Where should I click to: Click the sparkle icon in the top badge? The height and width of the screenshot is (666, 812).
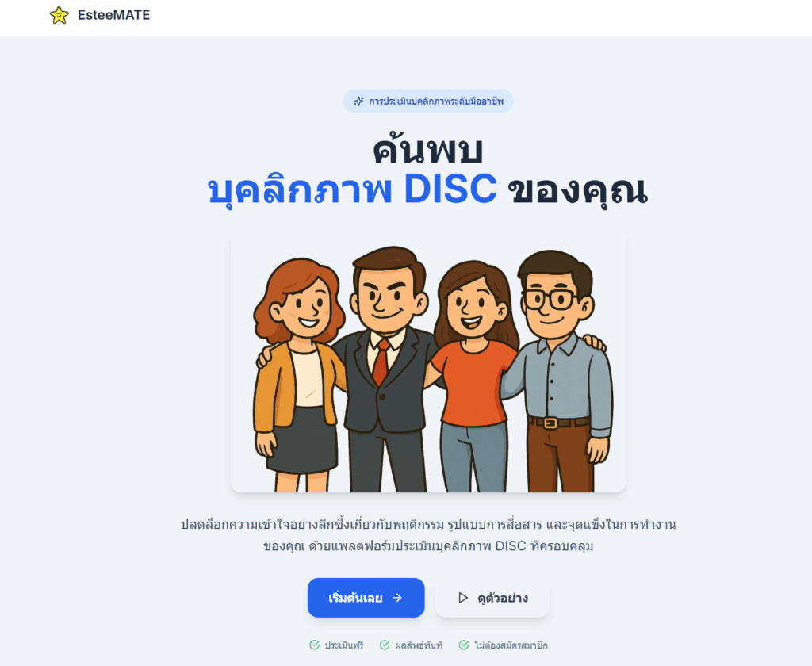pyautogui.click(x=358, y=101)
